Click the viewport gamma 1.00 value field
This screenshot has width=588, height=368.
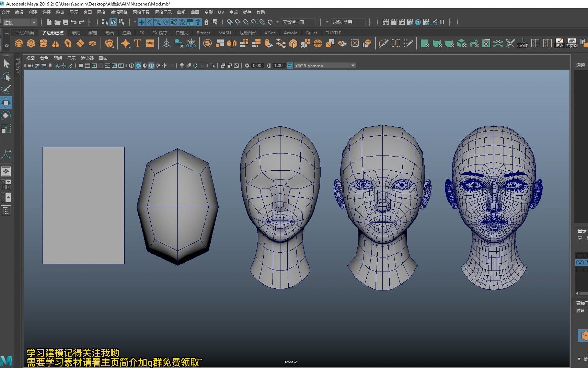[278, 66]
